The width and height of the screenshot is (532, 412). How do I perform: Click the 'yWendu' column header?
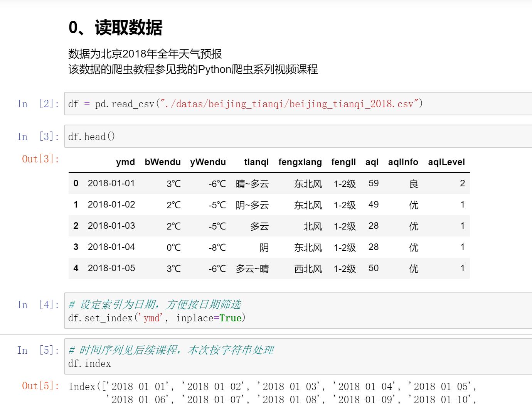[208, 162]
